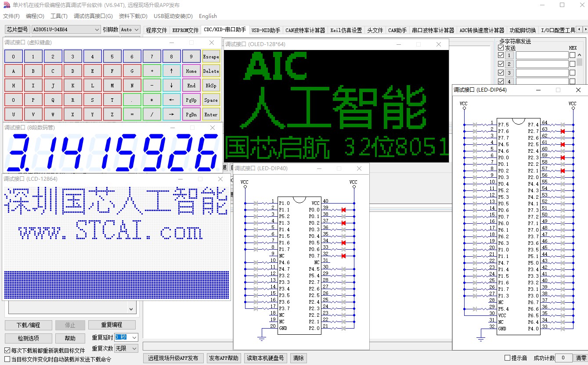588x365 pixels.
Task: Switch to the ADC转换速度计算器 tab
Action: click(482, 30)
